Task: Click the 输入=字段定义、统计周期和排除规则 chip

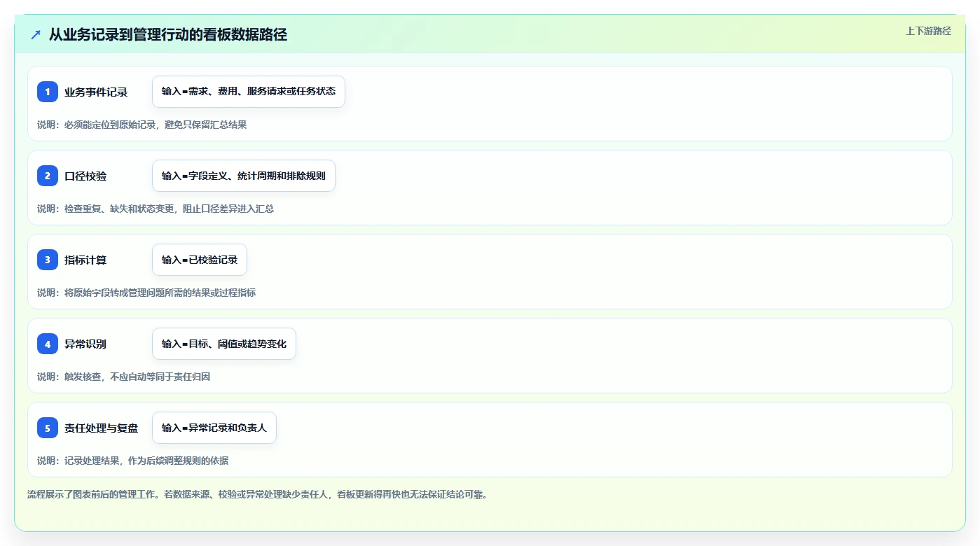Action: pyautogui.click(x=244, y=176)
